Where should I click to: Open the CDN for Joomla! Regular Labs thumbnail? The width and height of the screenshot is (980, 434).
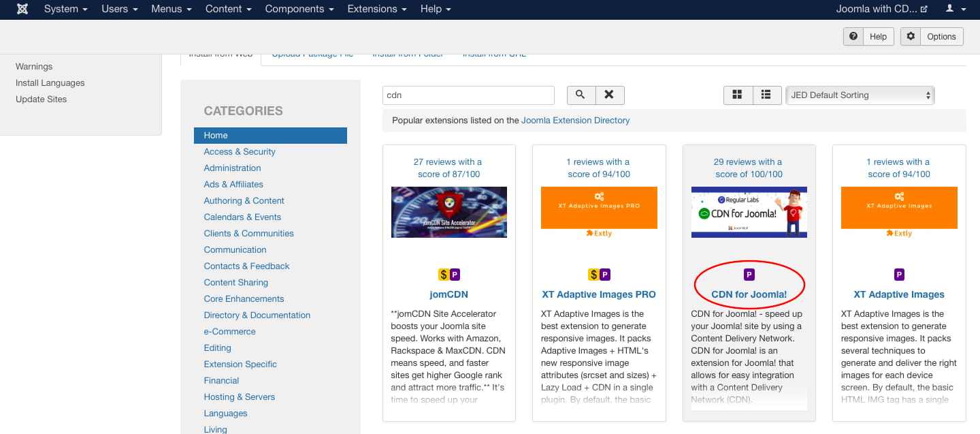[x=749, y=212]
